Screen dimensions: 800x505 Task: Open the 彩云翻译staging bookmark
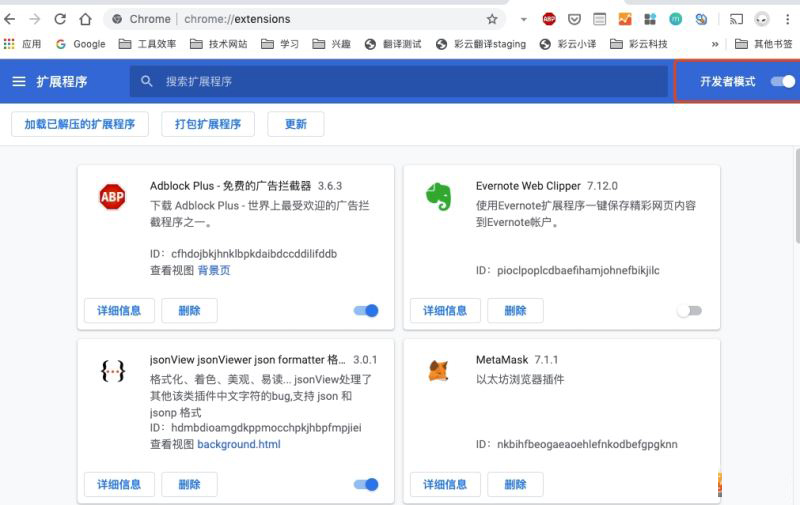[481, 44]
